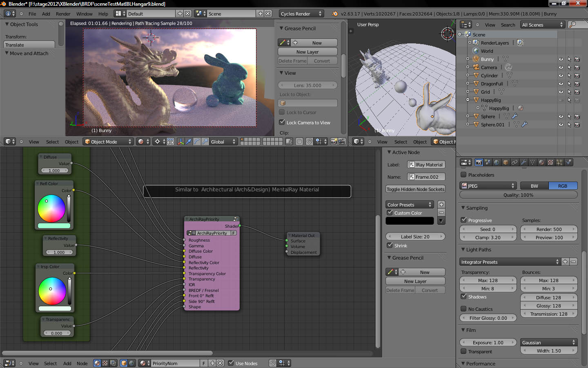588x368 pixels.
Task: Enable the Transparent film checkbox
Action: pyautogui.click(x=463, y=351)
